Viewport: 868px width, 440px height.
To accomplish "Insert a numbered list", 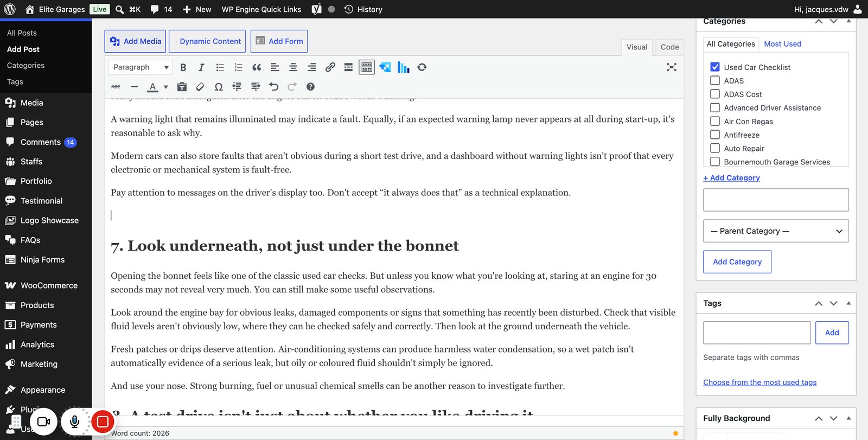I will pos(238,67).
